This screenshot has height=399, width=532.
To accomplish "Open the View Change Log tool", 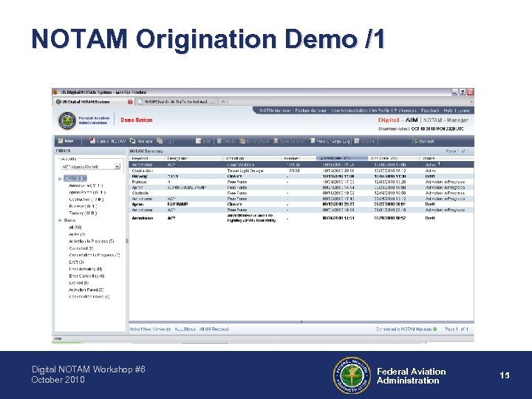I will click(x=330, y=141).
